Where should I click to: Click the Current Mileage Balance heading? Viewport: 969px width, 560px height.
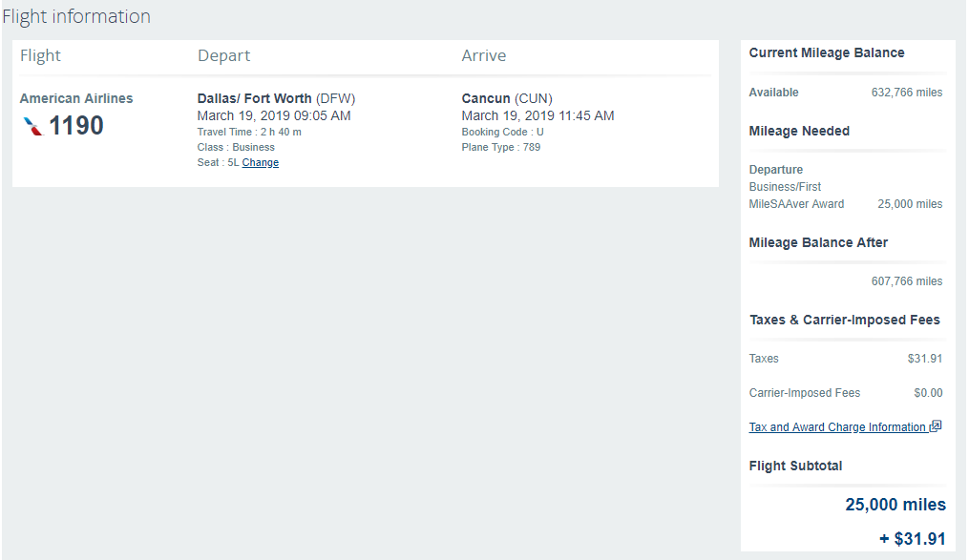827,53
